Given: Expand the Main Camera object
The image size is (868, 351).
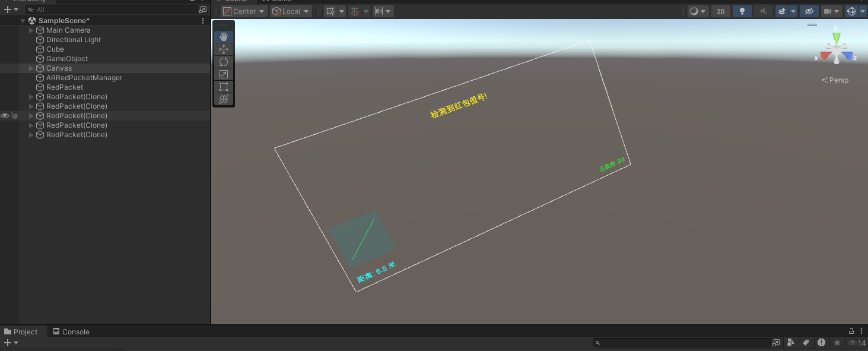Looking at the screenshot, I should (31, 30).
